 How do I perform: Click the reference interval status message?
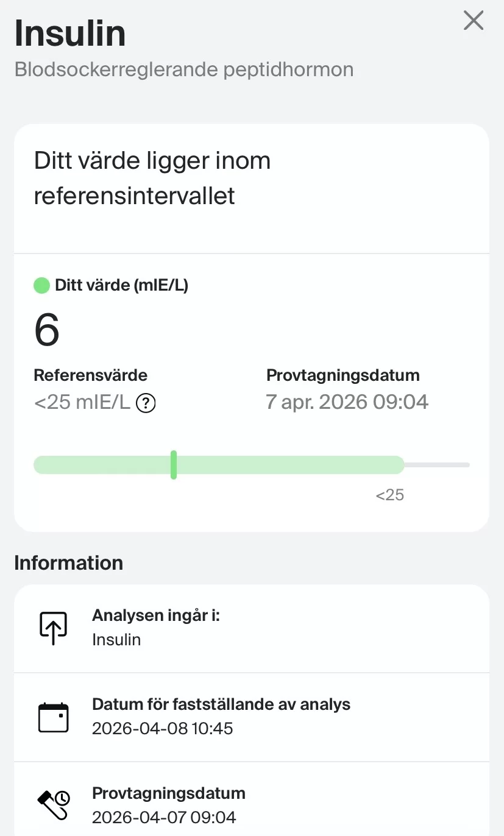click(152, 179)
